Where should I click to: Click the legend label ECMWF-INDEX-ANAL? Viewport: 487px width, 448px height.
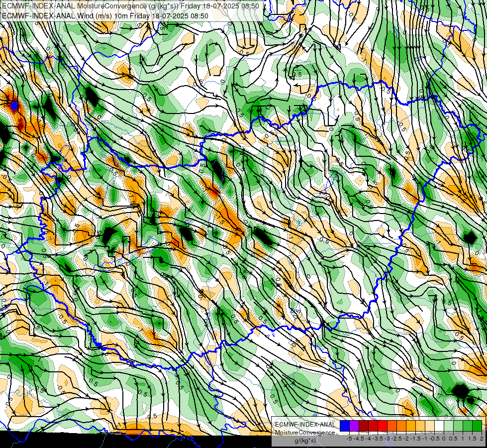point(305,425)
